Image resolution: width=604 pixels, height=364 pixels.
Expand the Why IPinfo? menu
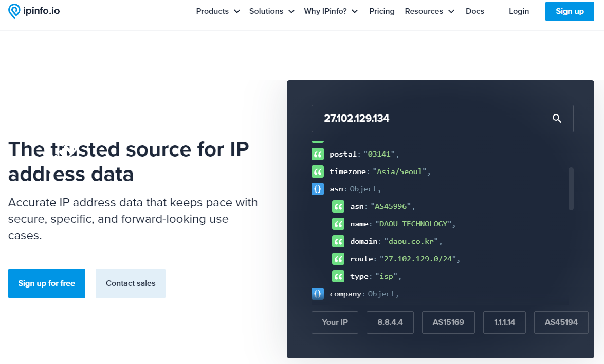[x=331, y=11]
